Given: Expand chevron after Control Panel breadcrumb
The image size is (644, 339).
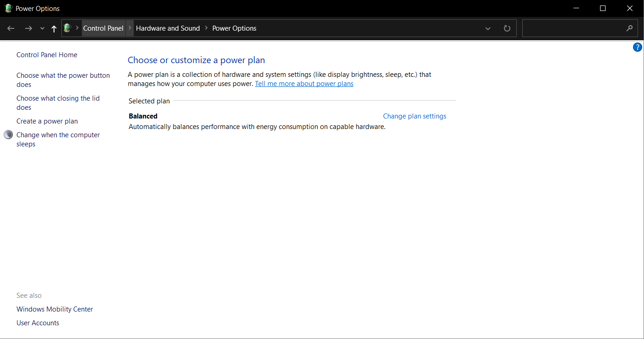Looking at the screenshot, I should tap(130, 28).
